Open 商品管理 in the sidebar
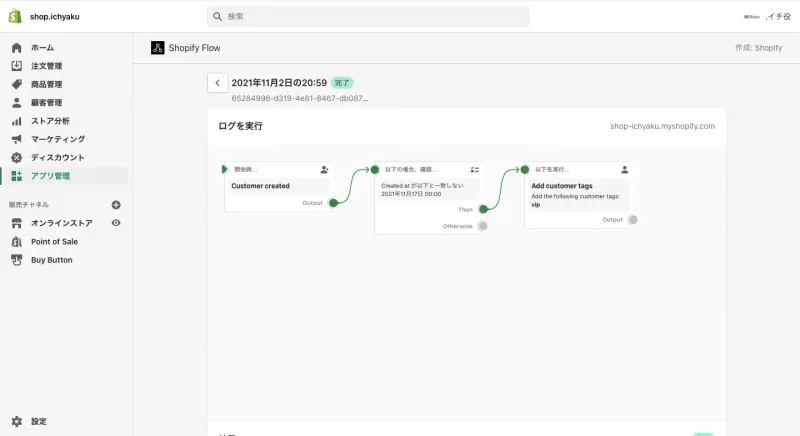 pos(46,84)
